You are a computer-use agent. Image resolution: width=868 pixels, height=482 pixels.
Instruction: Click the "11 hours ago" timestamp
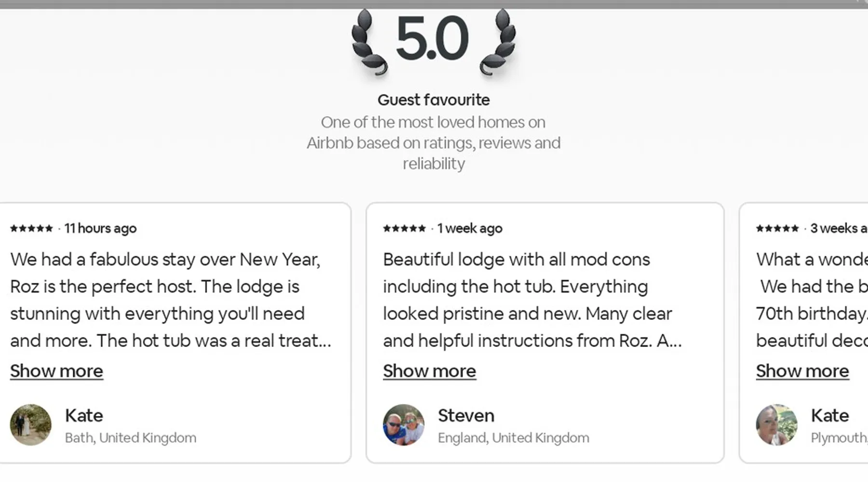(100, 228)
